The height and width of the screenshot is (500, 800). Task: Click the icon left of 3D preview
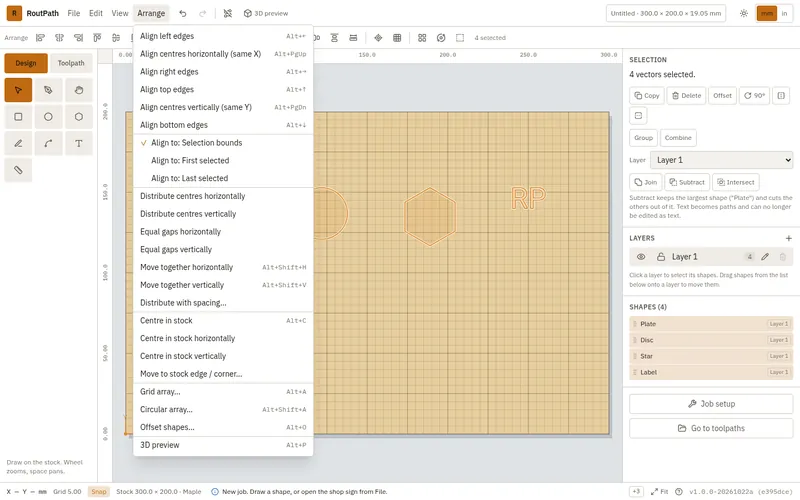coord(228,13)
